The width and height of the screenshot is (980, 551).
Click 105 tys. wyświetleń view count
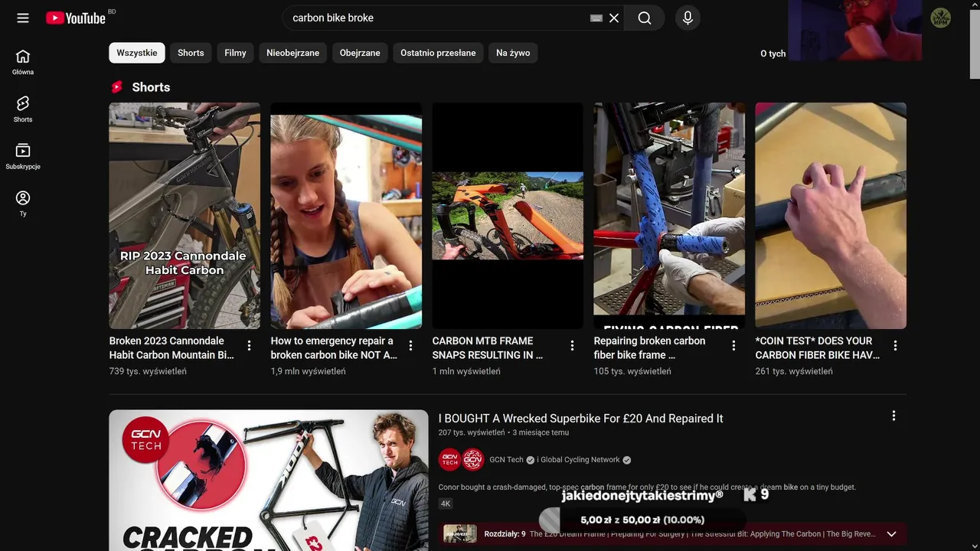click(x=632, y=371)
